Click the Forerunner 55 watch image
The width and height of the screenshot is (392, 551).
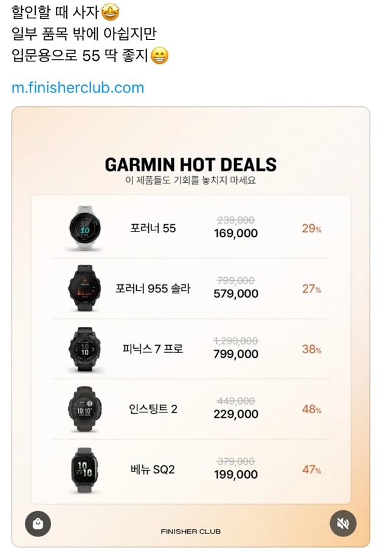pos(84,228)
